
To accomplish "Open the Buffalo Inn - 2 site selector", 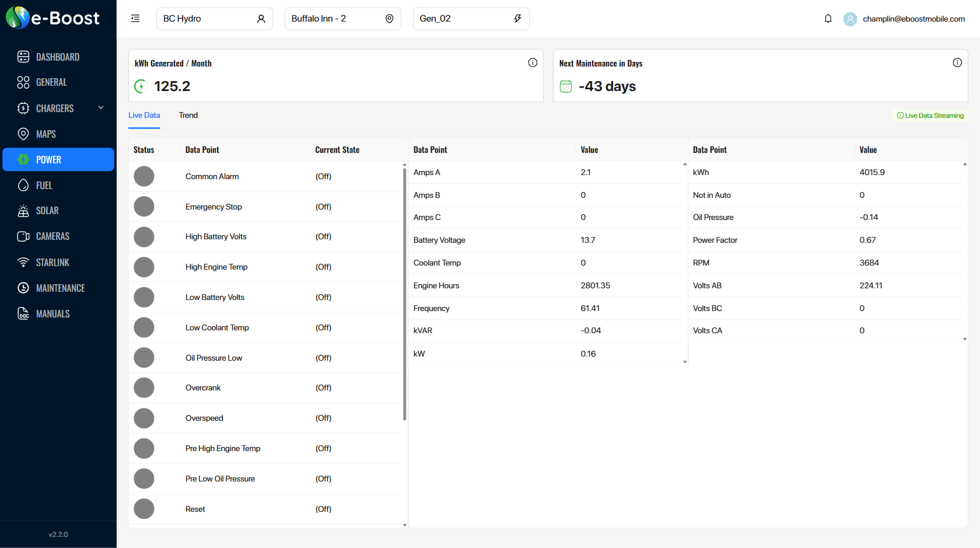I will pos(343,18).
